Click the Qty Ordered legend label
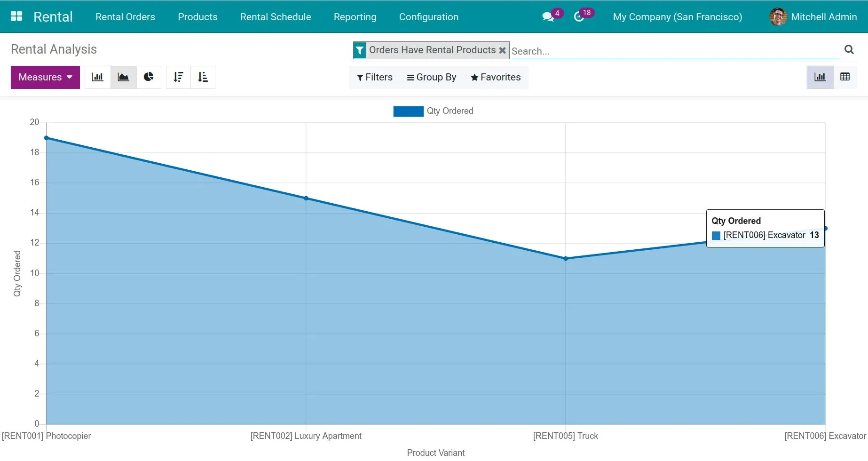Viewport: 868px width, 461px height. click(450, 111)
